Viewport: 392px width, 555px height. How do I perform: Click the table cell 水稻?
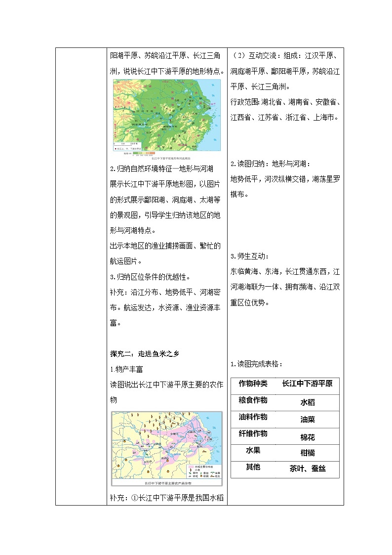click(308, 402)
